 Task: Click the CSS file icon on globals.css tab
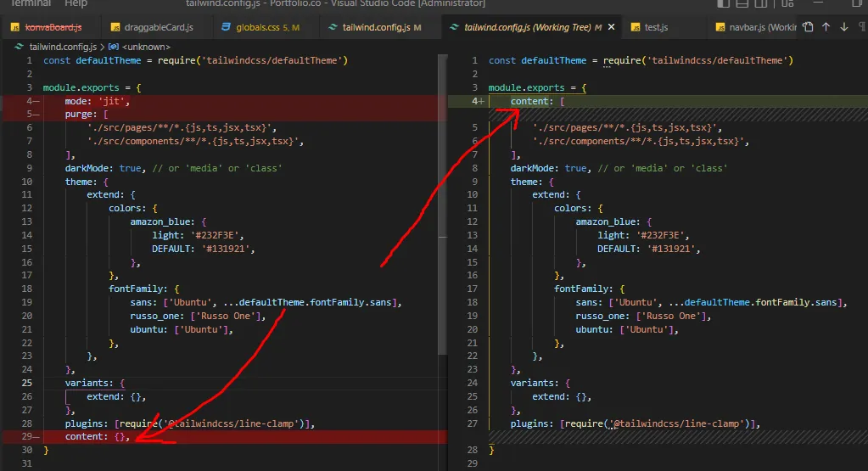tap(226, 27)
